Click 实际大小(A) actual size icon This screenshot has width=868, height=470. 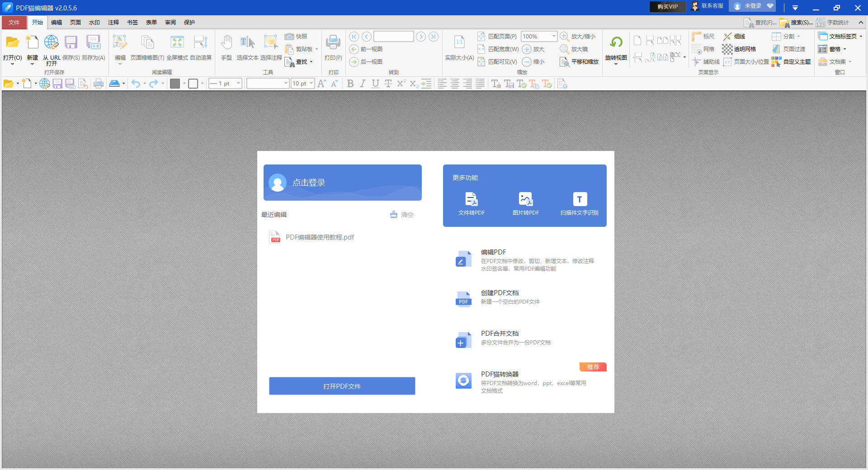pyautogui.click(x=459, y=42)
